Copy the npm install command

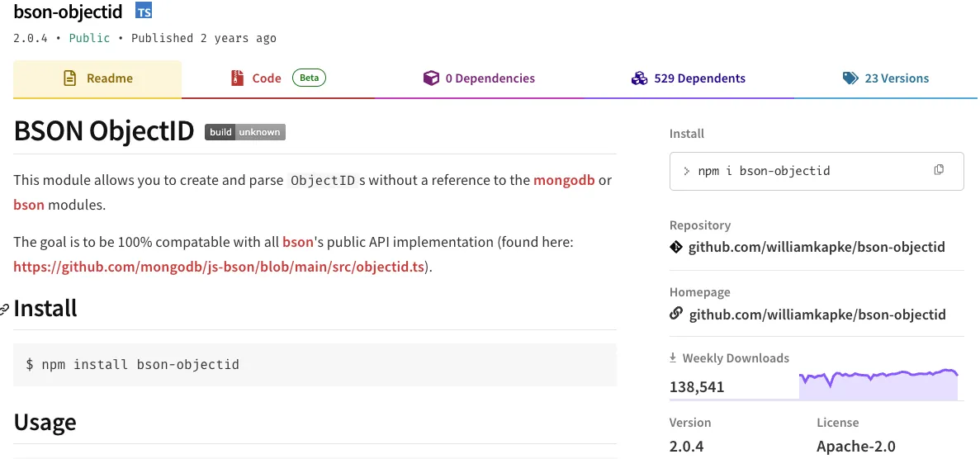pyautogui.click(x=938, y=170)
